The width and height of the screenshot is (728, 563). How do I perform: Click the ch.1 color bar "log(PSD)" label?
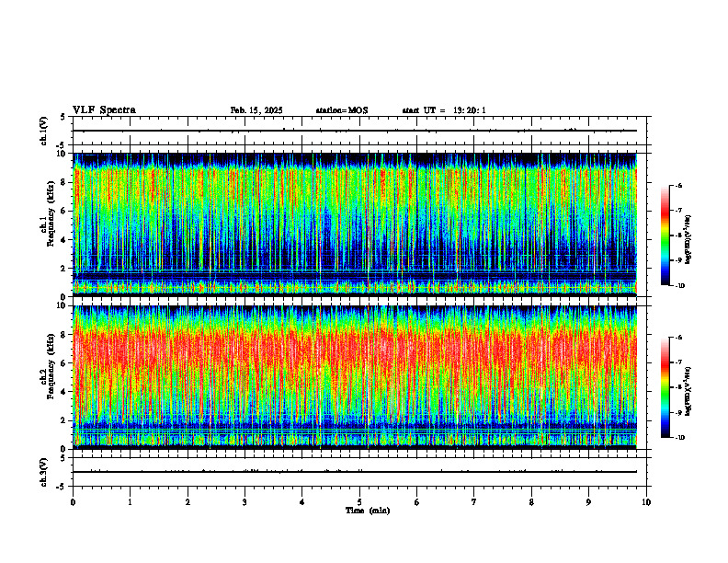tap(689, 240)
